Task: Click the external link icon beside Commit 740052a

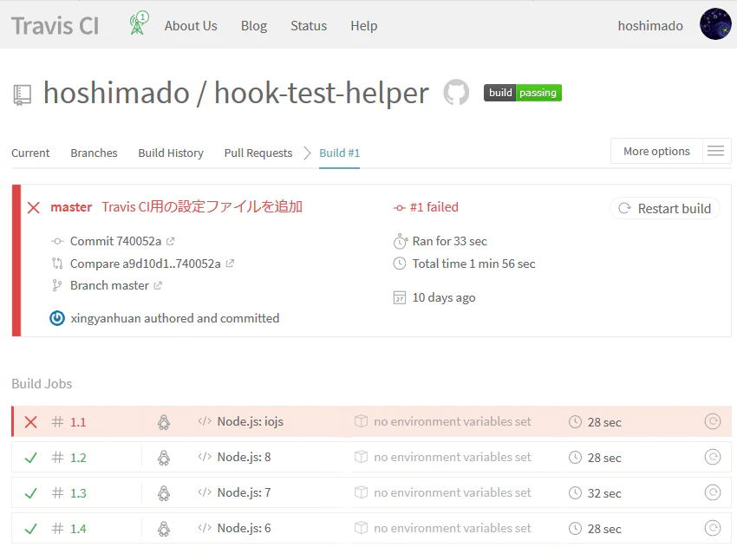Action: [x=170, y=241]
